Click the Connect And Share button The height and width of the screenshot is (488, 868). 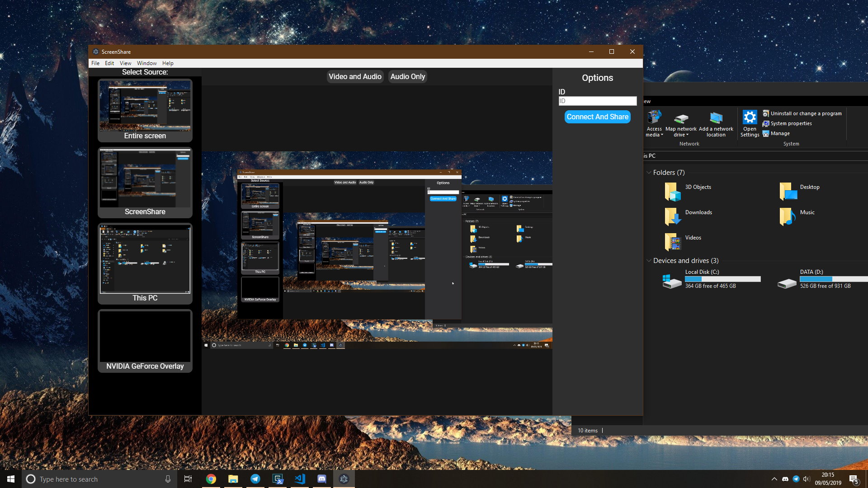(597, 117)
